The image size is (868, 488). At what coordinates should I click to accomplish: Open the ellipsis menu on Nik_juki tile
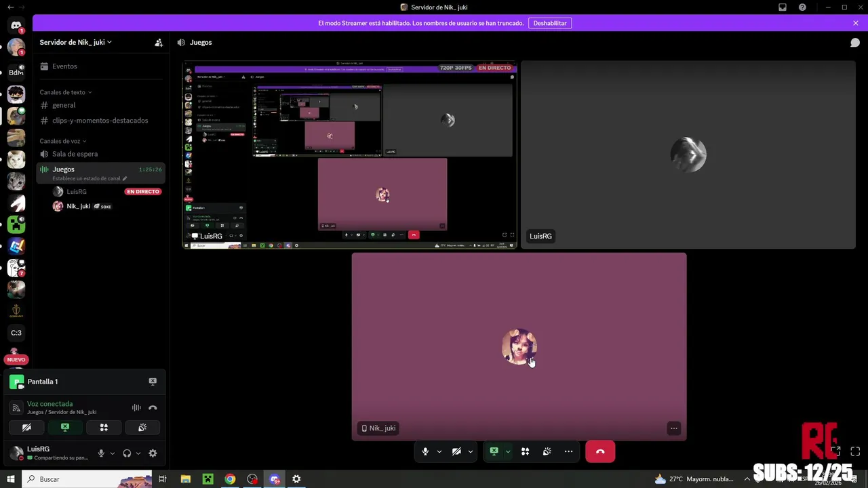coord(673,428)
